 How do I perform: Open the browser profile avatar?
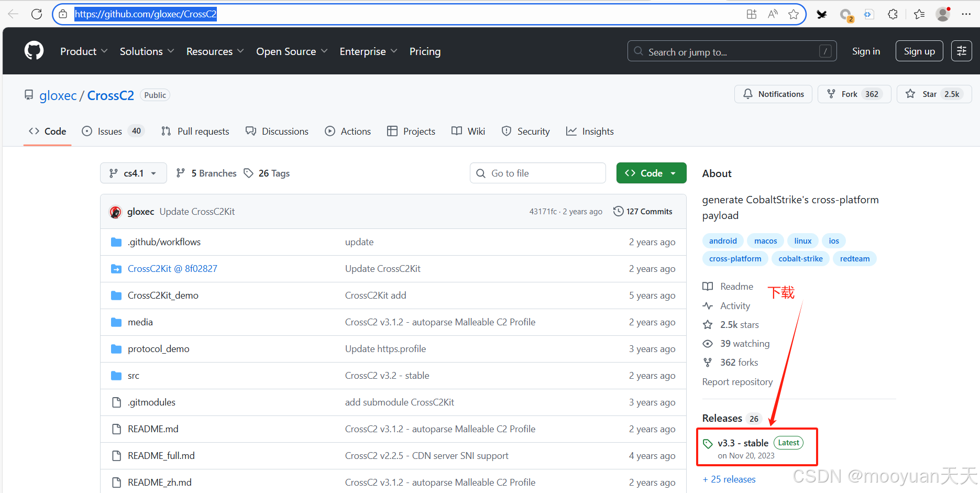[943, 14]
